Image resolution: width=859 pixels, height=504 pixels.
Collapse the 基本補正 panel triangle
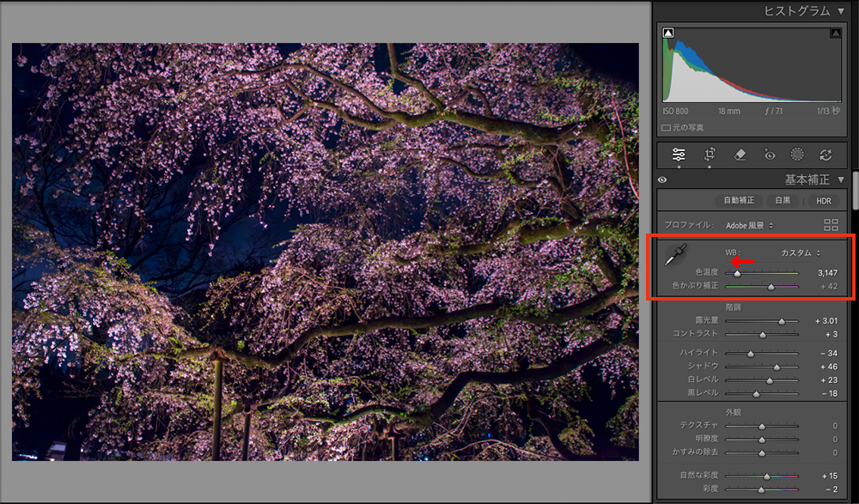tap(840, 180)
